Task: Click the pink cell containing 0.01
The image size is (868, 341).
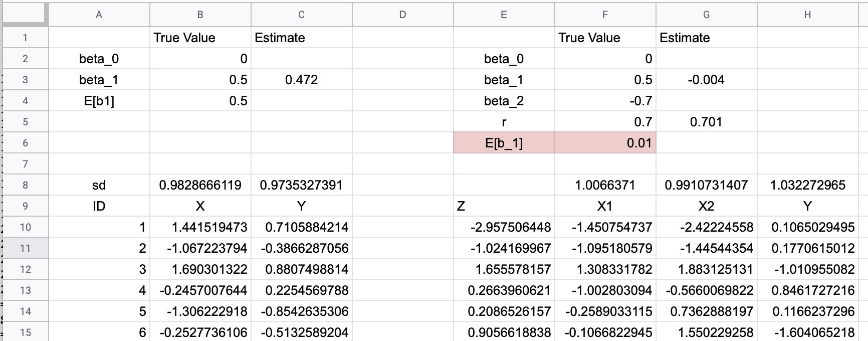Action: [605, 143]
